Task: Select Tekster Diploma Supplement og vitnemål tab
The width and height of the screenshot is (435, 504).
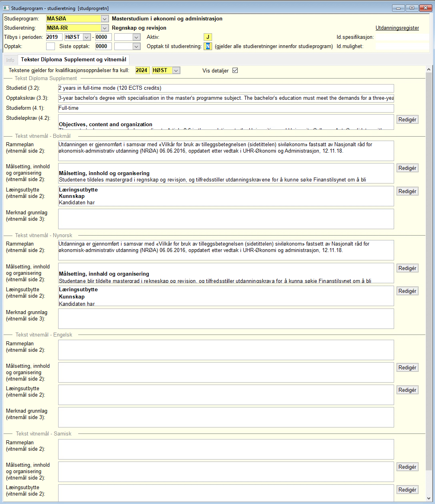Action: (73, 60)
